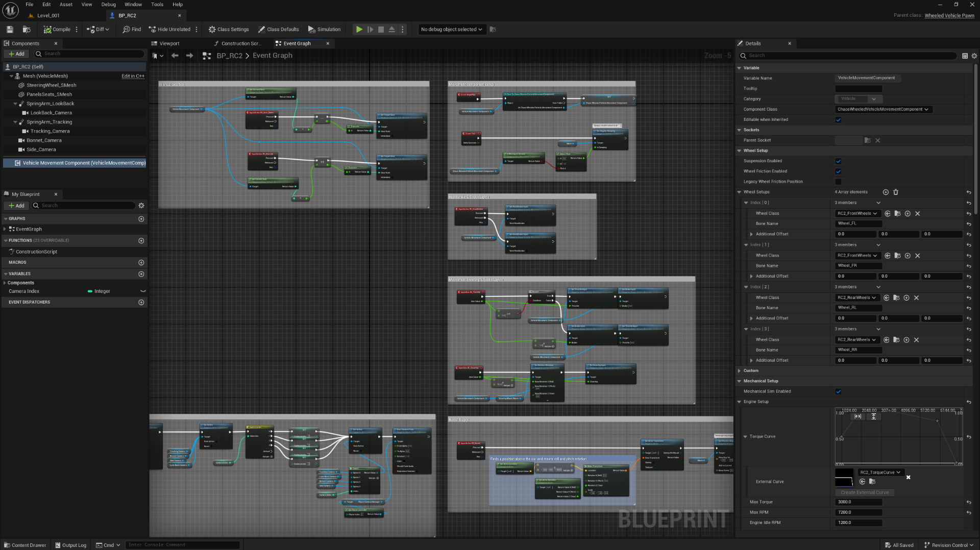Image resolution: width=980 pixels, height=550 pixels.
Task: Open Component Class dropdown
Action: pos(884,109)
